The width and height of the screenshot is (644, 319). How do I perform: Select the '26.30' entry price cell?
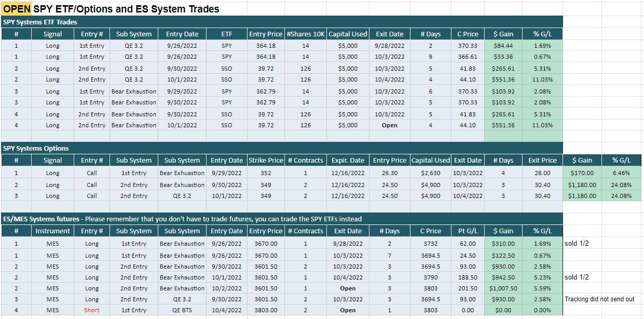[x=389, y=173]
